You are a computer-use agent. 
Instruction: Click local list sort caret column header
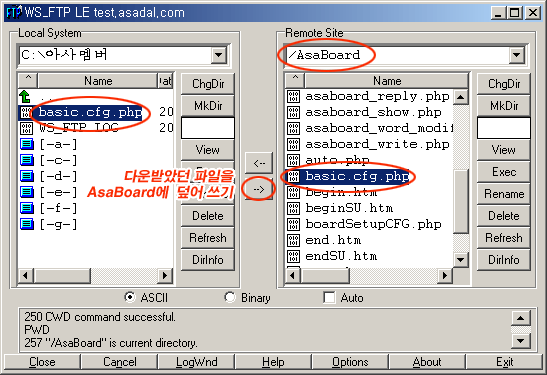point(28,81)
